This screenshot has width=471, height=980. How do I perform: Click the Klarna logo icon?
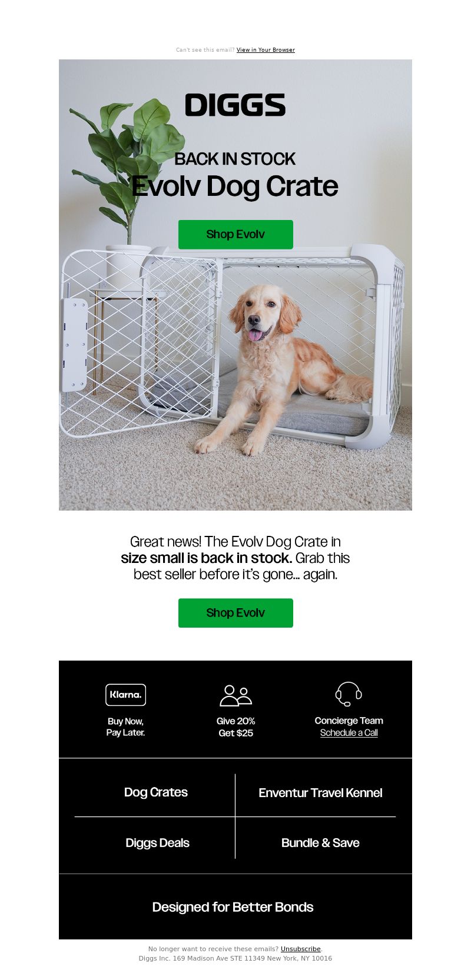coord(125,695)
